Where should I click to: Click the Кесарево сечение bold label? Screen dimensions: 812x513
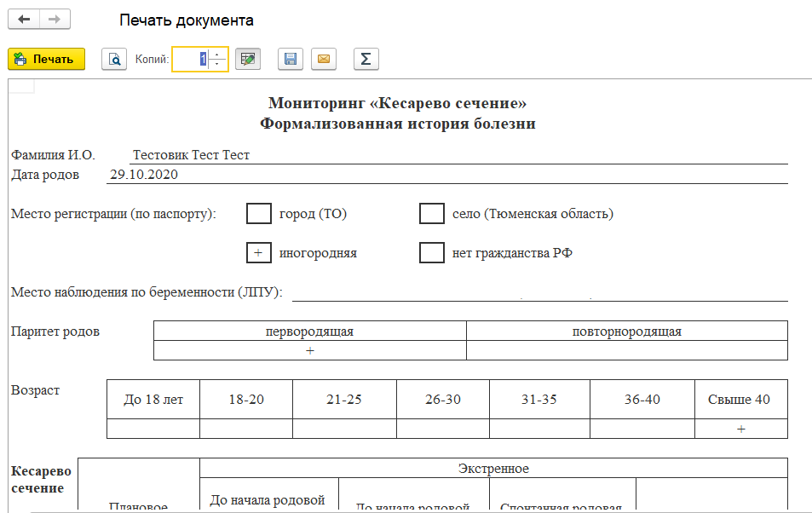[x=42, y=479]
